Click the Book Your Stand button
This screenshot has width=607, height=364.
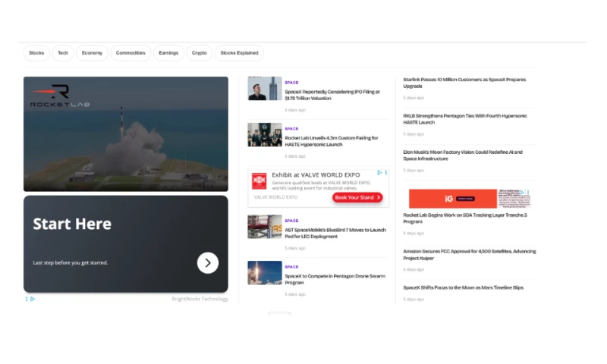[x=357, y=197]
